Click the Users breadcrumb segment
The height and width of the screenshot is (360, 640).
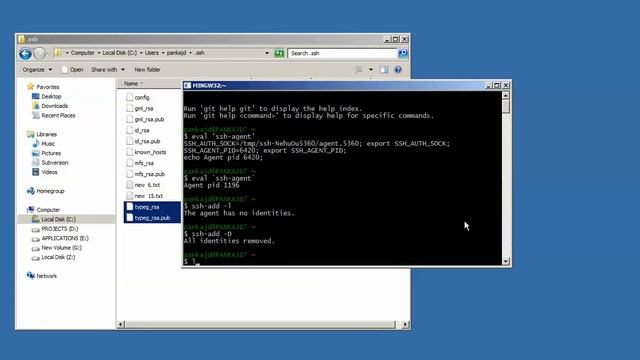(151, 53)
